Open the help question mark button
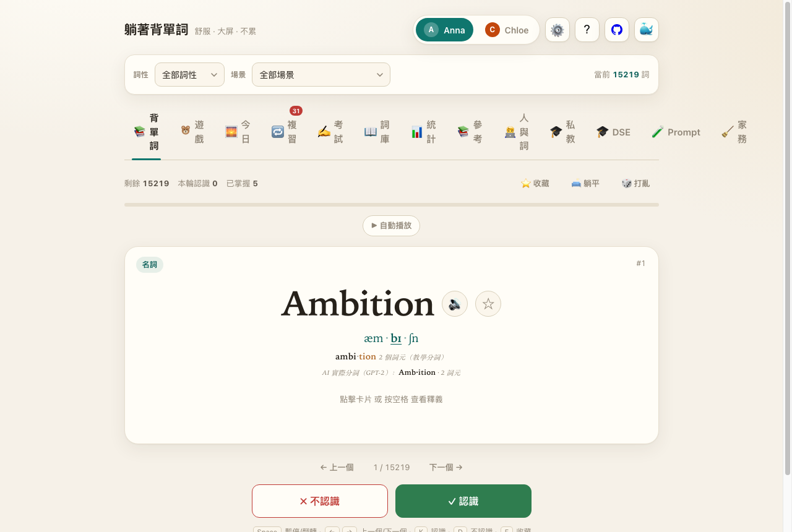This screenshot has width=792, height=532. click(x=587, y=30)
